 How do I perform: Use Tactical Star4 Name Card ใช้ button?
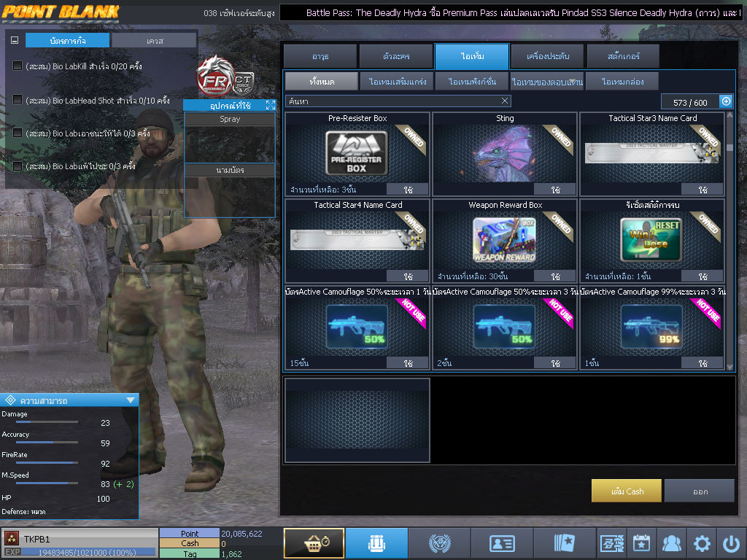coord(408,276)
